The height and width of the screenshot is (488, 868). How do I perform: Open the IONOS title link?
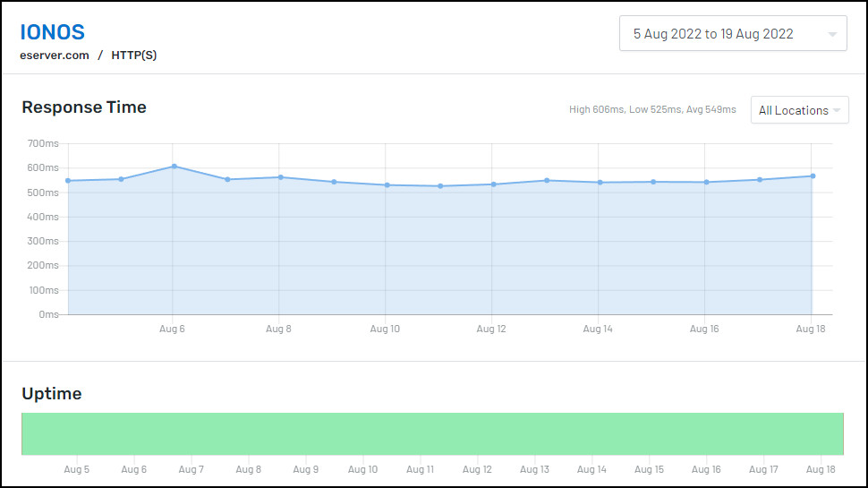click(x=53, y=32)
